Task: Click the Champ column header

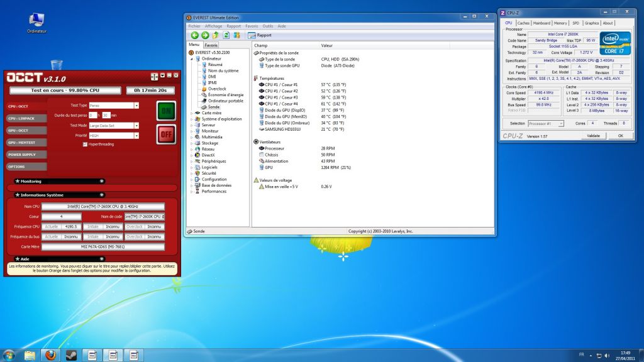Action: point(285,45)
